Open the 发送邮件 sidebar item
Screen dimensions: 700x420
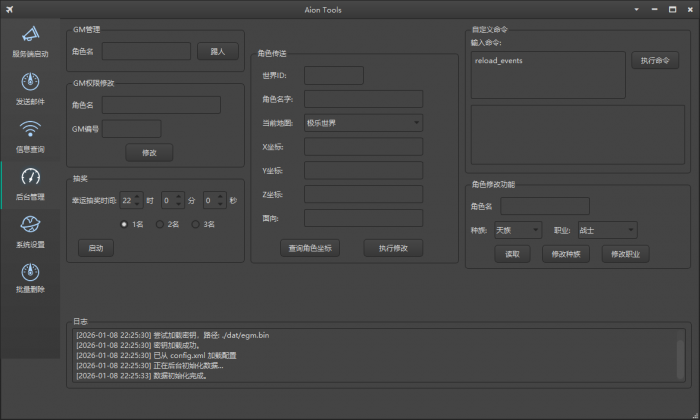[x=30, y=89]
